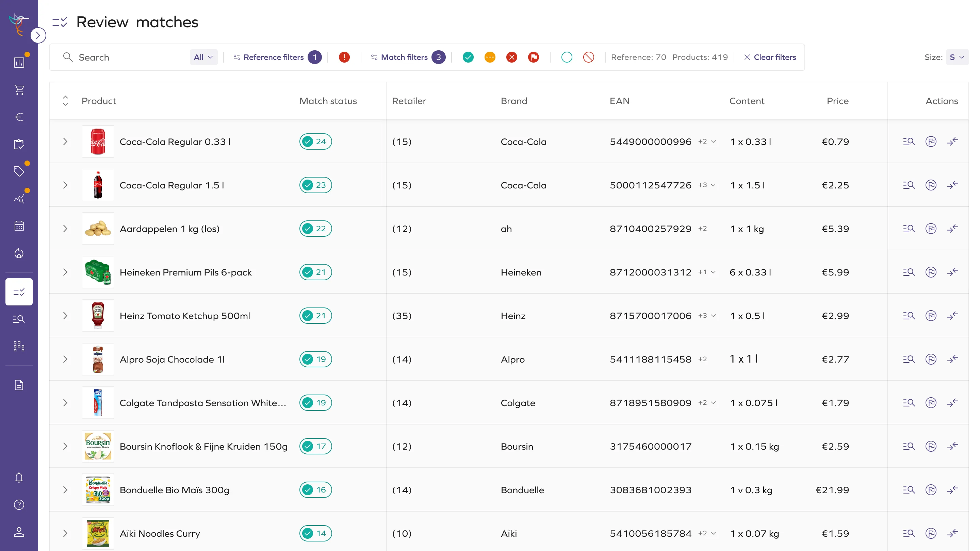This screenshot has height=551, width=980.
Task: Expand the sidebar with arrow button
Action: click(38, 35)
